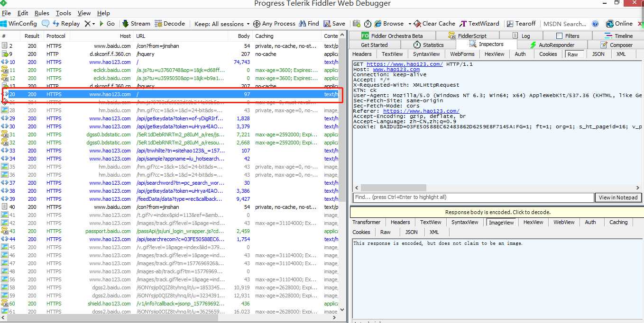644x323 pixels.
Task: Click the Remove sessions X icon
Action: [x=87, y=23]
